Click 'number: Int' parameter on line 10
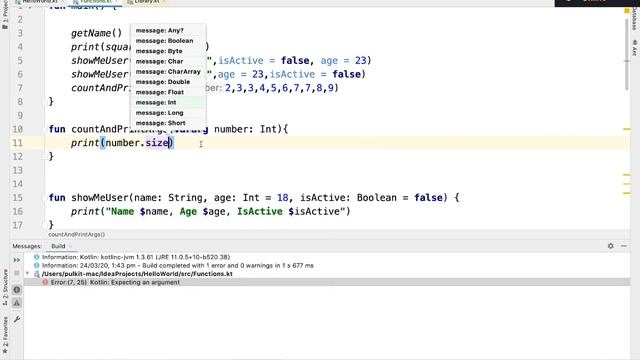640x360 pixels. 245,129
